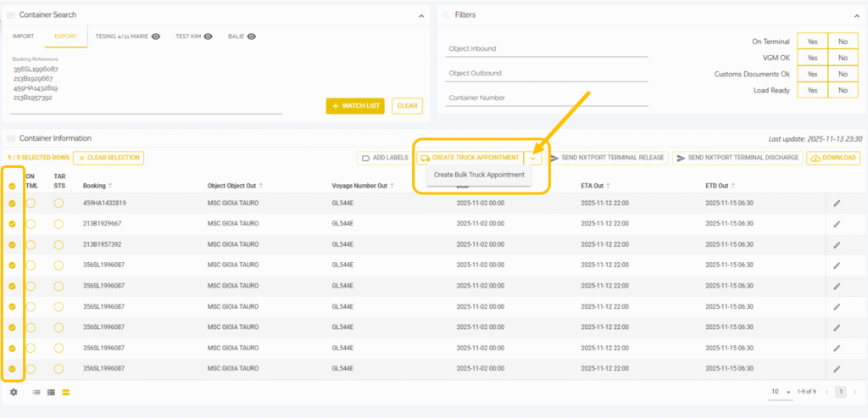Click Send NxtPort Terminal Release
This screenshot has height=419, width=868.
click(608, 158)
